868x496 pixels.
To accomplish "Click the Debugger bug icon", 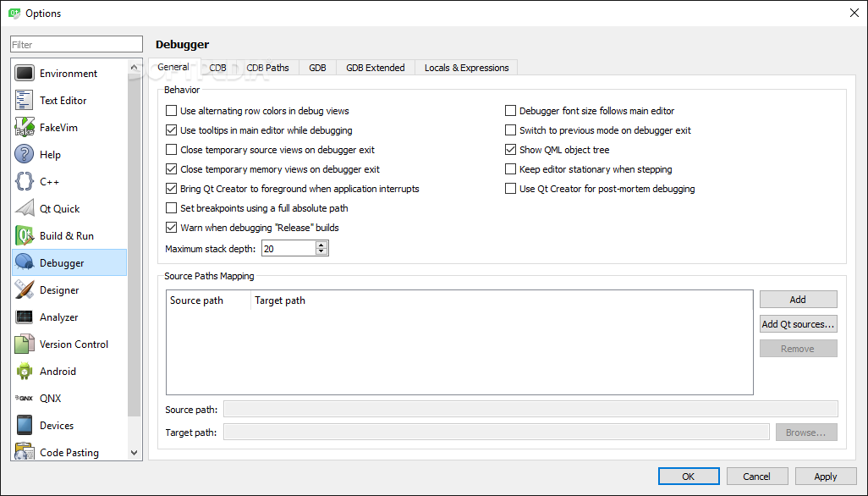I will tap(25, 262).
